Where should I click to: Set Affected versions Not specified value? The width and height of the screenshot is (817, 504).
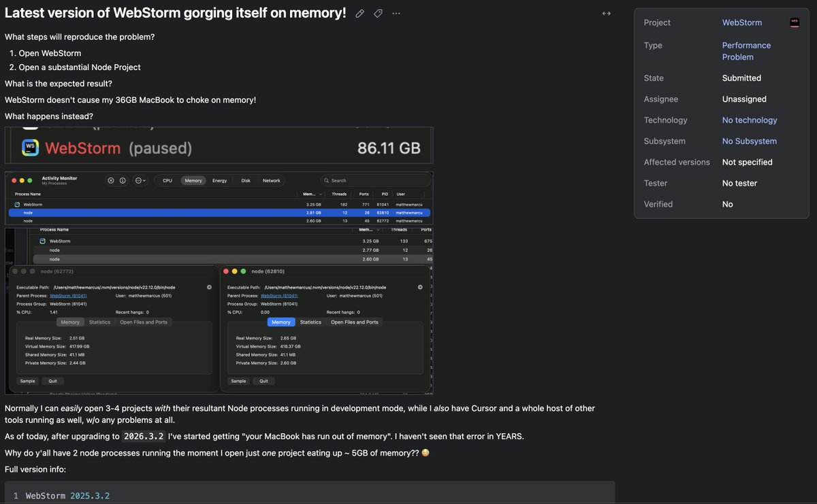[748, 163]
